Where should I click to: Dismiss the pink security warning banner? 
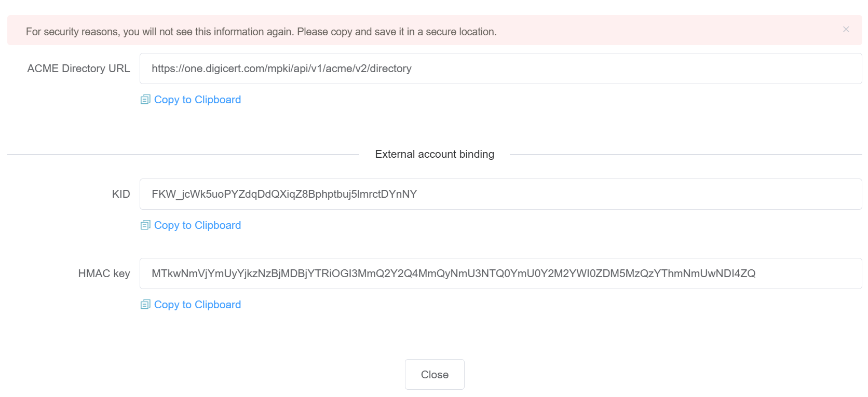(x=846, y=30)
